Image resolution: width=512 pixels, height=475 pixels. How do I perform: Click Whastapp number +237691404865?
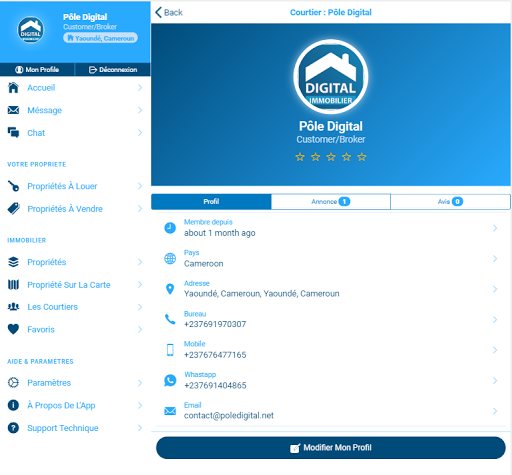coord(215,385)
